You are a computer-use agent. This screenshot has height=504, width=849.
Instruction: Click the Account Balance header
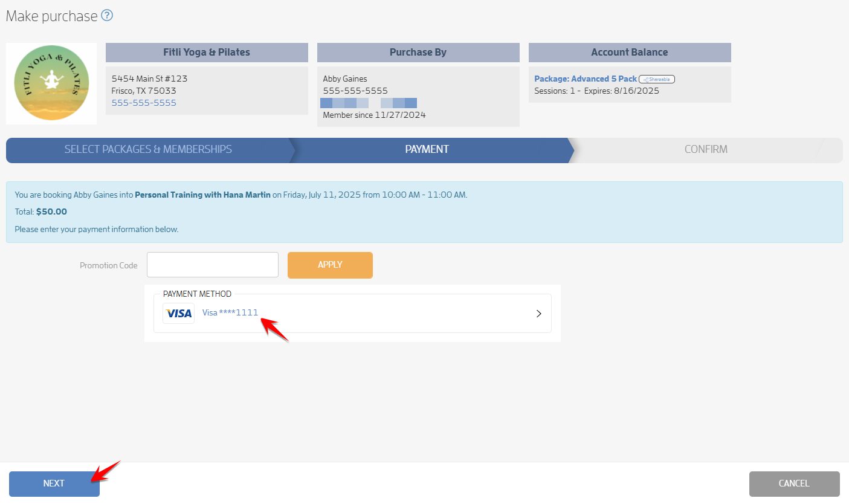630,53
